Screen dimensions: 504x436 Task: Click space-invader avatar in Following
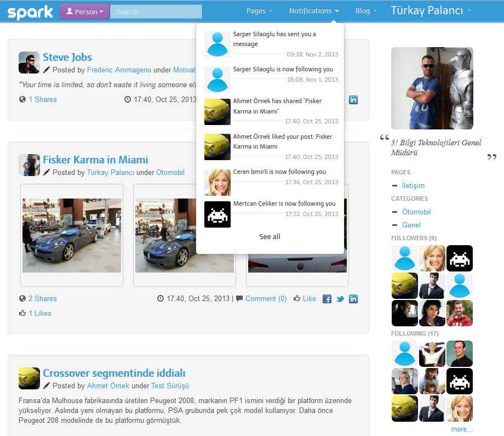(x=460, y=381)
